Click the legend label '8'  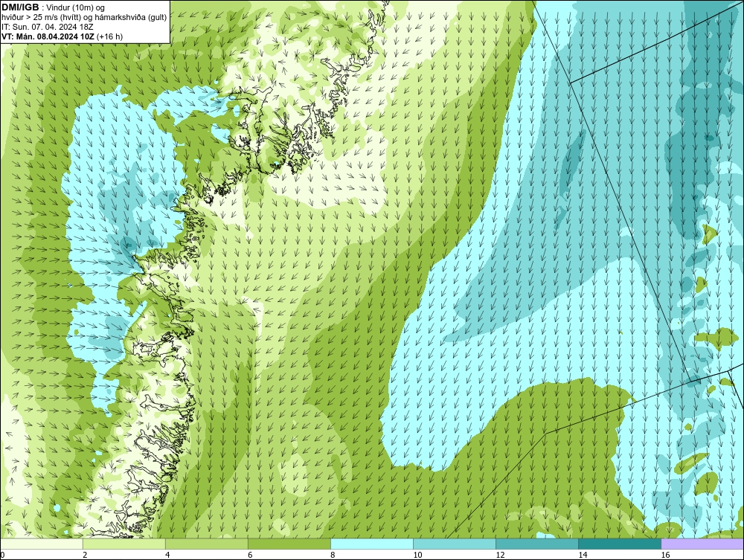333,555
